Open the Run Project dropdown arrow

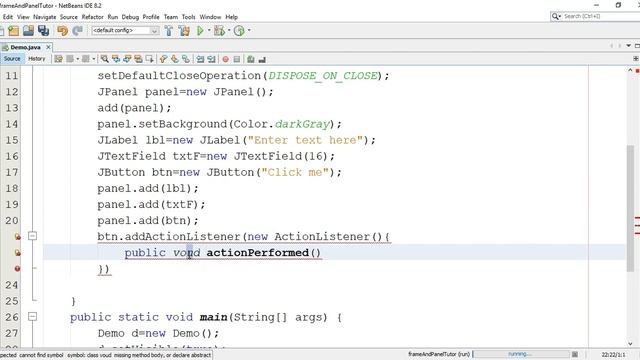coord(209,31)
